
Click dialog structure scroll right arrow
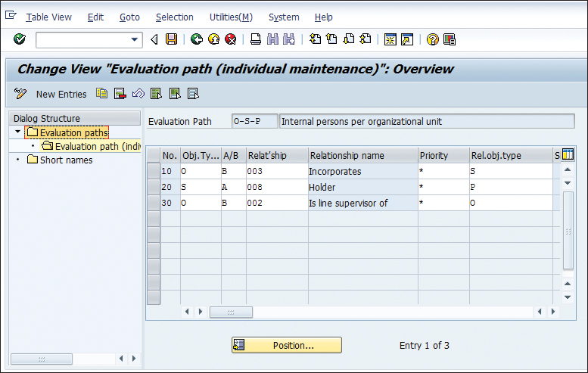click(x=134, y=359)
